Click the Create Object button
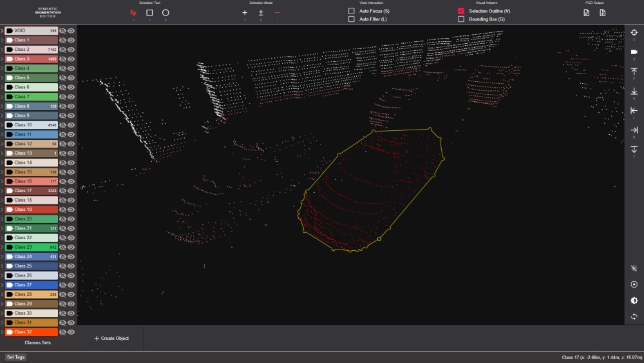 click(111, 338)
